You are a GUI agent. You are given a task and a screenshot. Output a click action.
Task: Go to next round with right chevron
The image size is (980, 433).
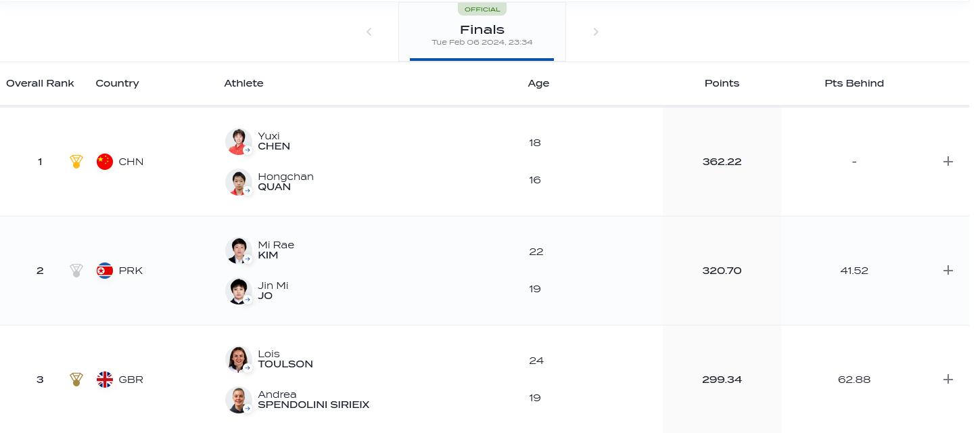[x=596, y=32]
